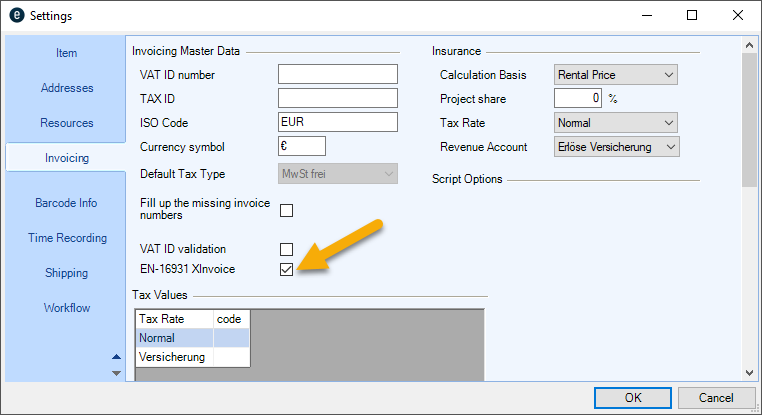This screenshot has height=415, width=762.
Task: Focus the ISO Code text field
Action: pyautogui.click(x=337, y=123)
